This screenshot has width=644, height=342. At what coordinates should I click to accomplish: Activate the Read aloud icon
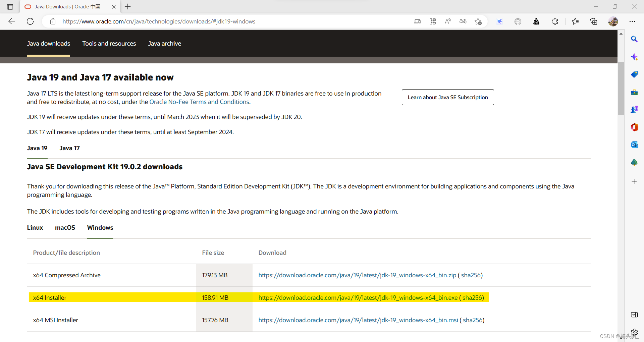[x=448, y=21]
